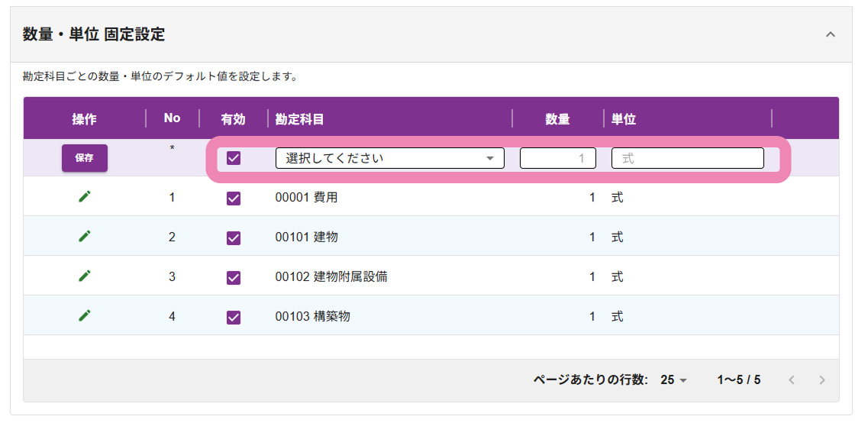Click the 数量 column header
This screenshot has width=868, height=423.
pos(557,118)
